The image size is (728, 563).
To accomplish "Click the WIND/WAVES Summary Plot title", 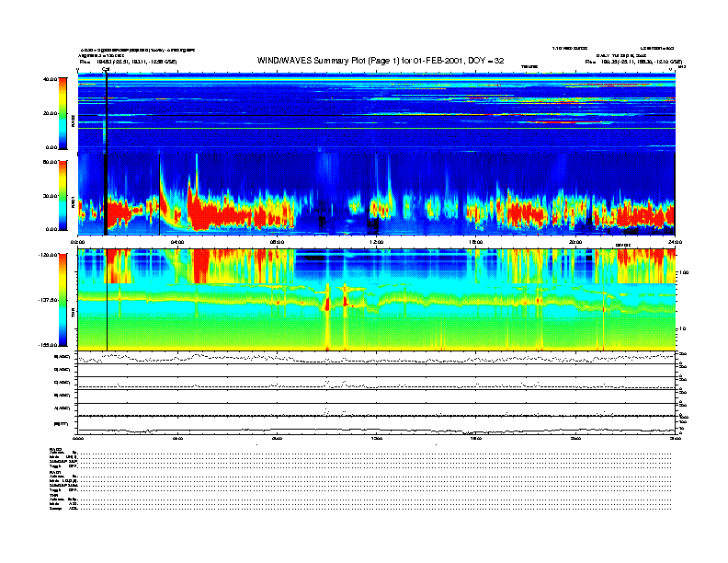I will [x=381, y=61].
